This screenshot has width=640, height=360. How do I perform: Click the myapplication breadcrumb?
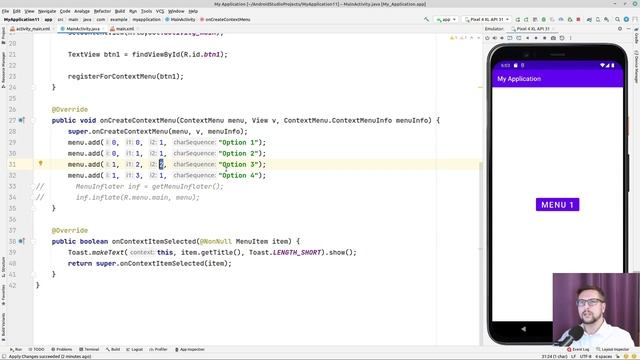[x=147, y=19]
